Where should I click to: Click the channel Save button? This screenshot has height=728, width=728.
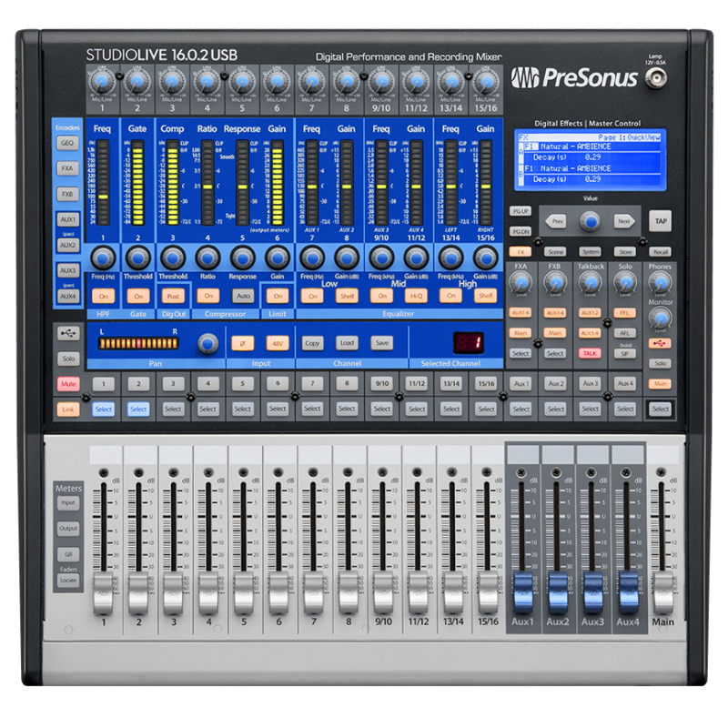[x=381, y=343]
